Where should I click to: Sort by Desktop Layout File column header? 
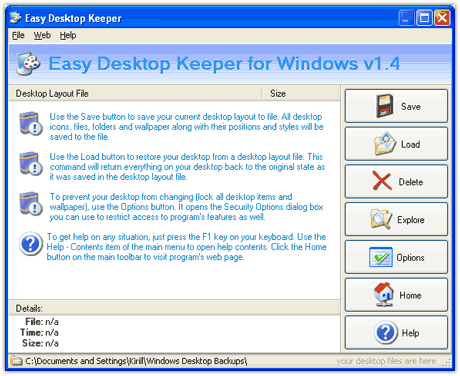pyautogui.click(x=135, y=94)
